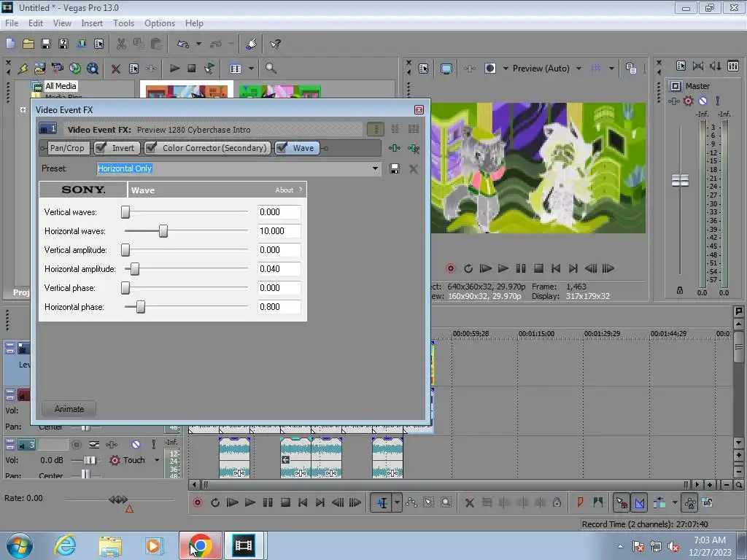Click the Horizontal phase slider handle
Viewport: 747px width, 560px height.
[x=141, y=307]
